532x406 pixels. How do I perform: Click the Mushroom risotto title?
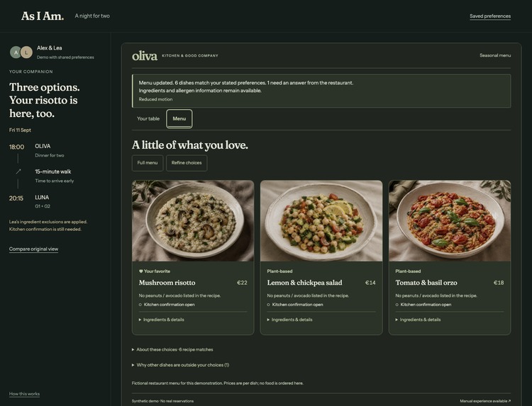167,283
